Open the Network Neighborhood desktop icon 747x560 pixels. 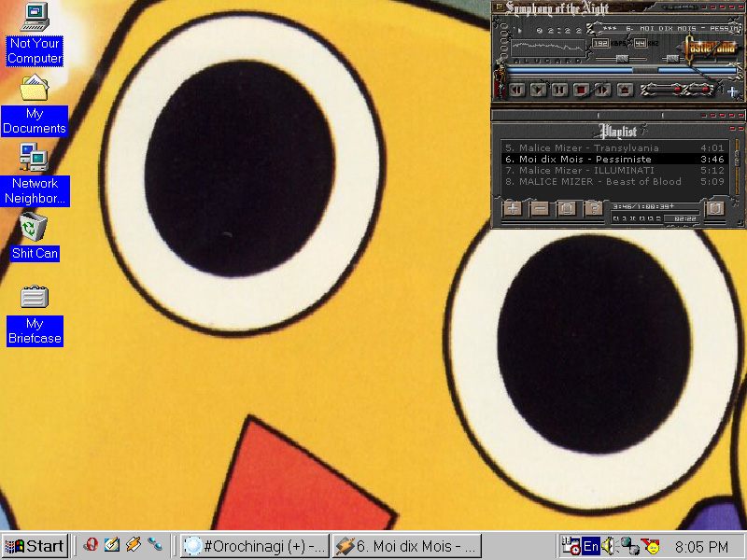(x=35, y=175)
